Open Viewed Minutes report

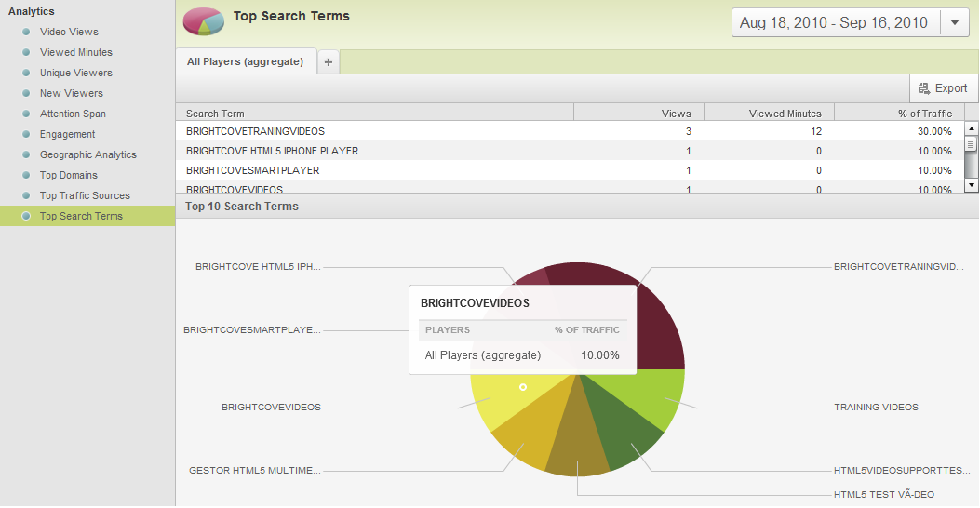tap(76, 52)
